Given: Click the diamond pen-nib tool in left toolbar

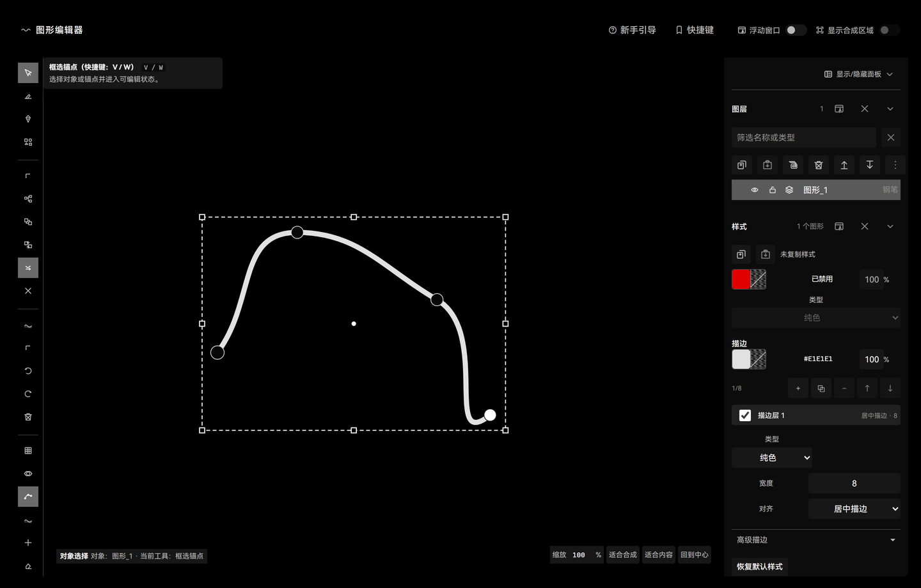Looking at the screenshot, I should click(x=28, y=119).
